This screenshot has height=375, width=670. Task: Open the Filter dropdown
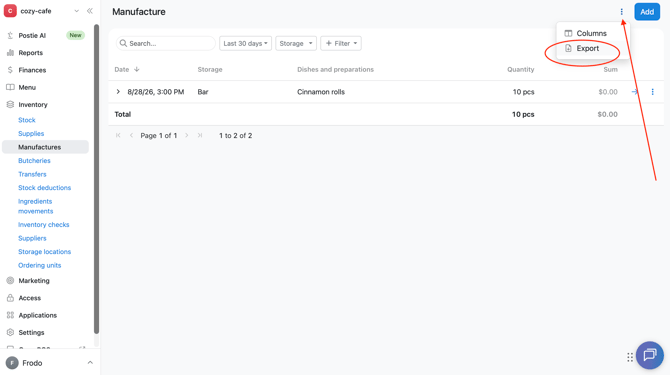click(x=341, y=43)
